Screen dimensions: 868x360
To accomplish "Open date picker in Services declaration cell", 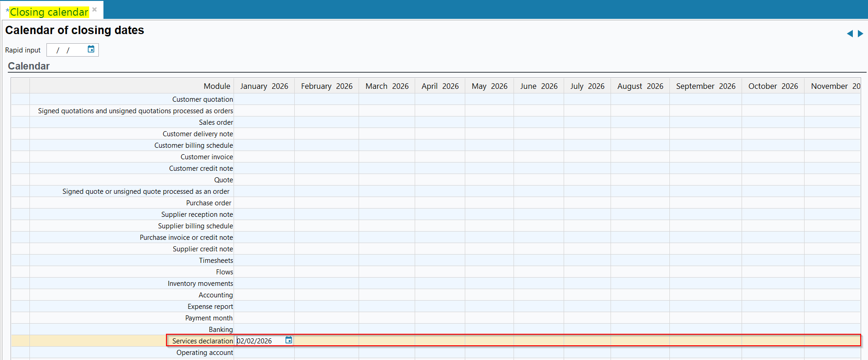I will pos(289,340).
